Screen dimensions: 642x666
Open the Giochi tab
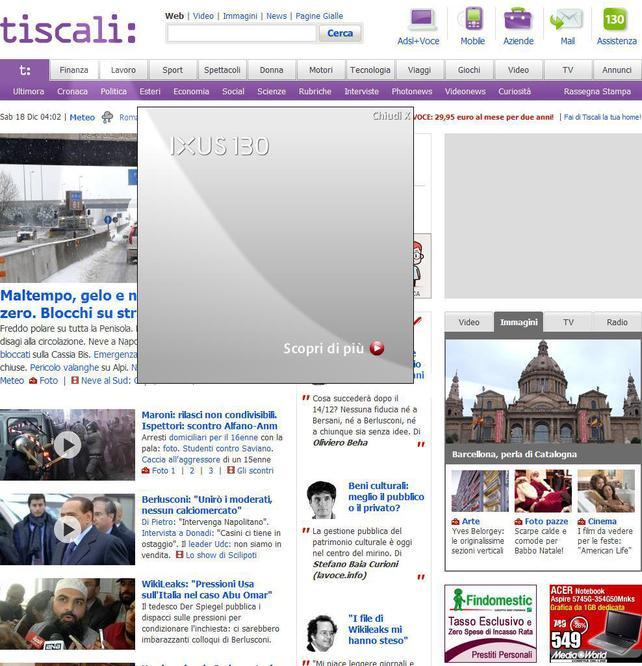coord(469,70)
